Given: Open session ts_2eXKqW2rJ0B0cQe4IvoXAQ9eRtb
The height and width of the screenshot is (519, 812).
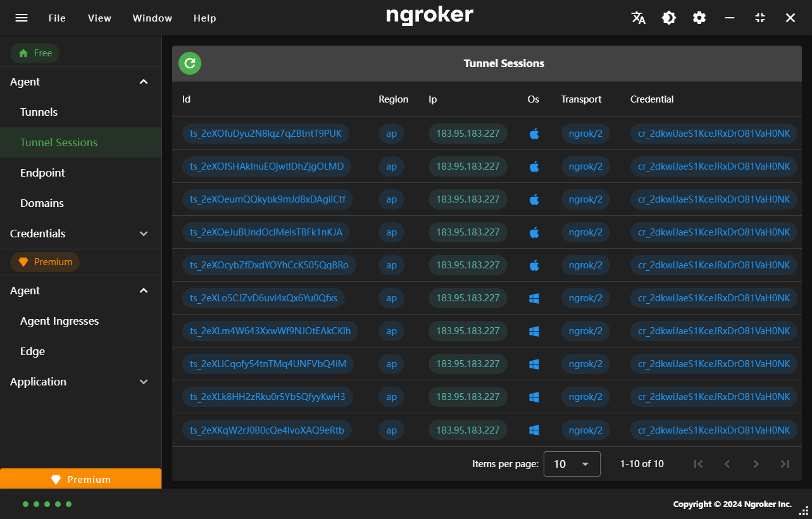Looking at the screenshot, I should click(266, 430).
